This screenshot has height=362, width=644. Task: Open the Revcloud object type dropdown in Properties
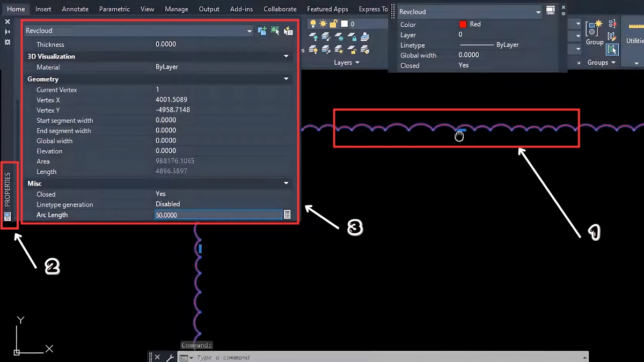(x=249, y=31)
